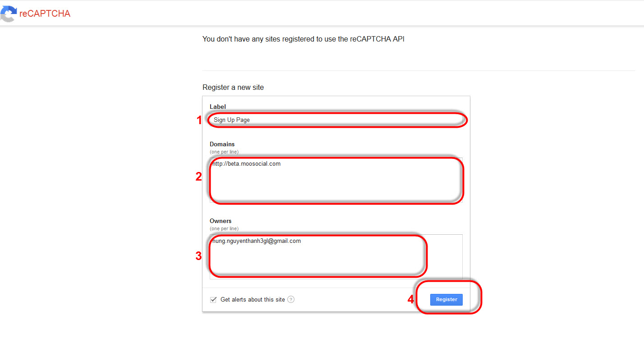Open the help question mark icon
Screen dimensions: 644x344
point(291,299)
